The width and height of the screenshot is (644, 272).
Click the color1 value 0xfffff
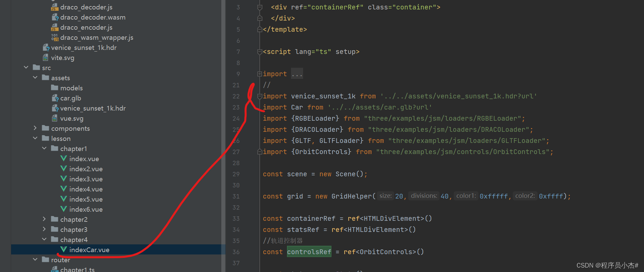point(493,196)
